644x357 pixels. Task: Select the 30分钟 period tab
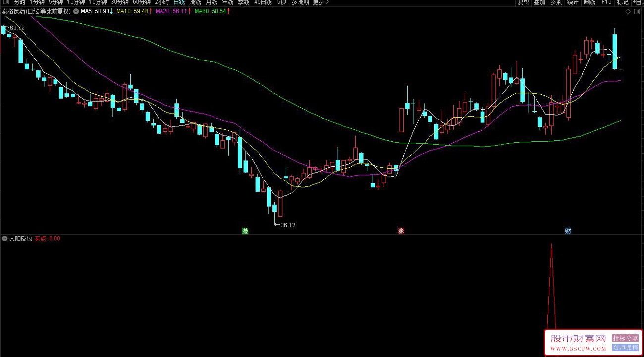pos(119,2)
